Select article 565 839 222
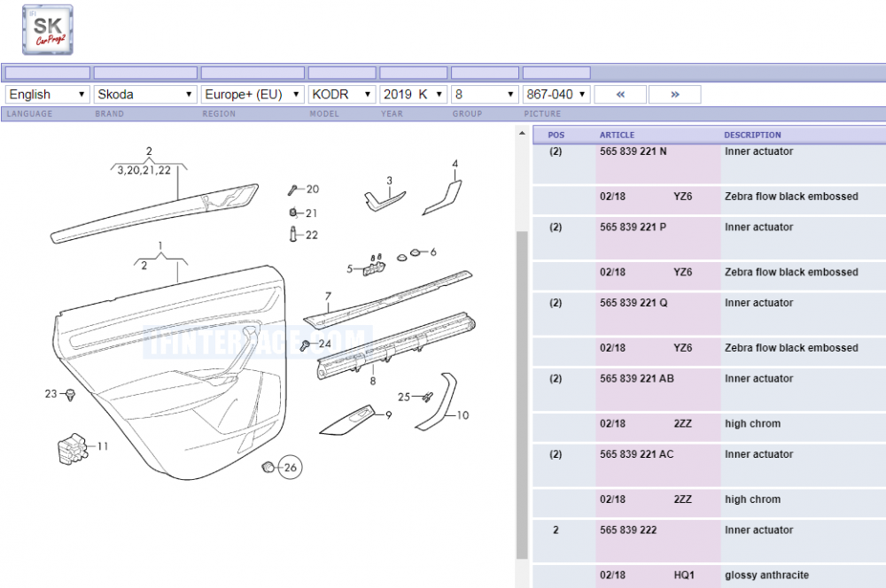This screenshot has height=588, width=886. pyautogui.click(x=628, y=530)
